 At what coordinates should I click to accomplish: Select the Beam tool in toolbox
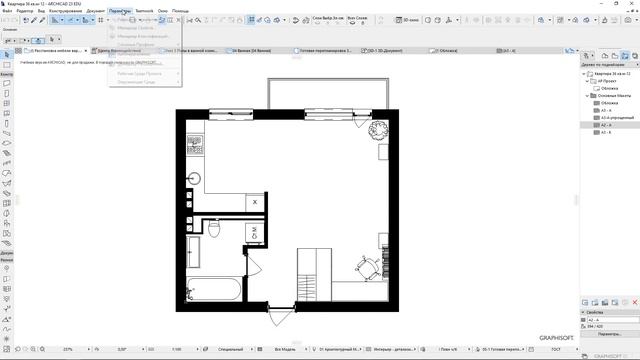click(x=7, y=133)
